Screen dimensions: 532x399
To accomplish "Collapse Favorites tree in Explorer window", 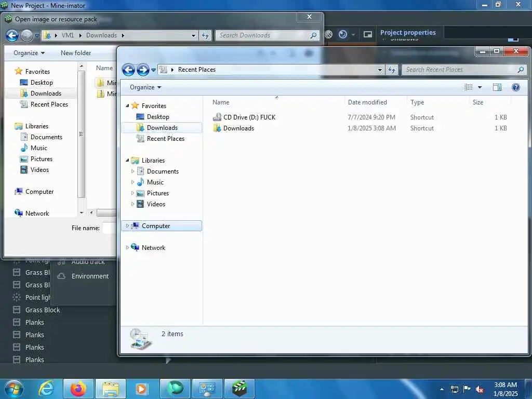I will tap(127, 106).
